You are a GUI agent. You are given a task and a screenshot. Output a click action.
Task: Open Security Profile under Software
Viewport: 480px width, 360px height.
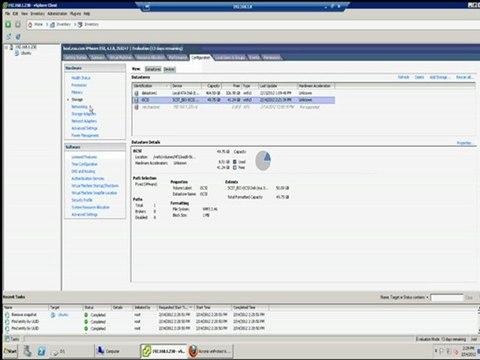82,200
